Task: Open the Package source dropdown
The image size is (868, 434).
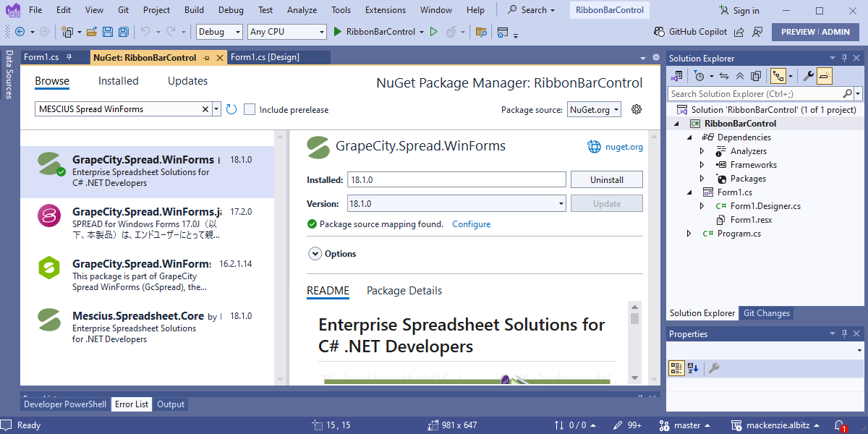Action: point(594,109)
